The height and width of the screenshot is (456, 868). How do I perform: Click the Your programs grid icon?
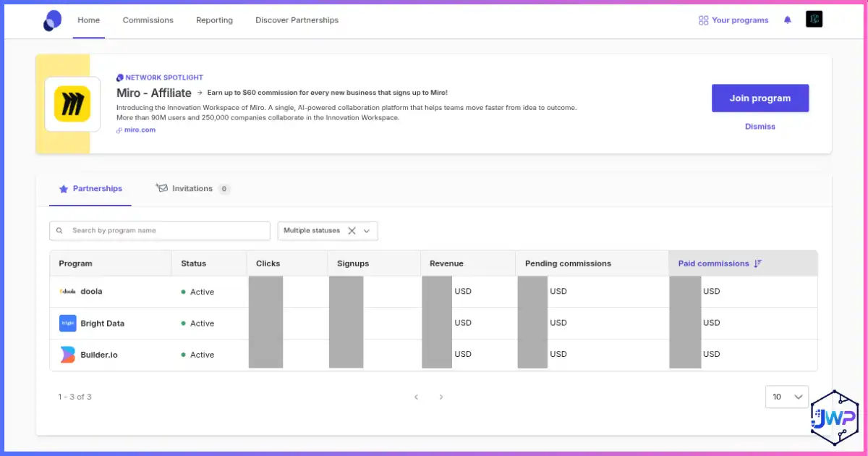pos(703,20)
